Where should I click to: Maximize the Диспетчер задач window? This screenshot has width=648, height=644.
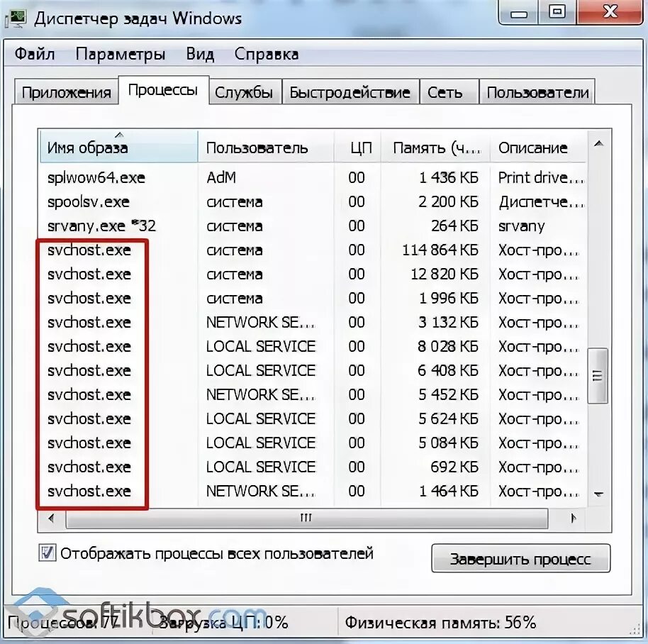click(557, 12)
